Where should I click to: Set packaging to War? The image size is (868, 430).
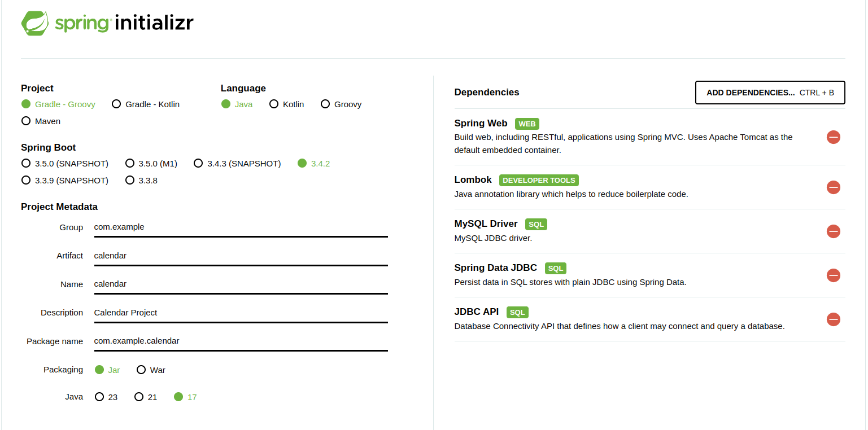pos(151,370)
